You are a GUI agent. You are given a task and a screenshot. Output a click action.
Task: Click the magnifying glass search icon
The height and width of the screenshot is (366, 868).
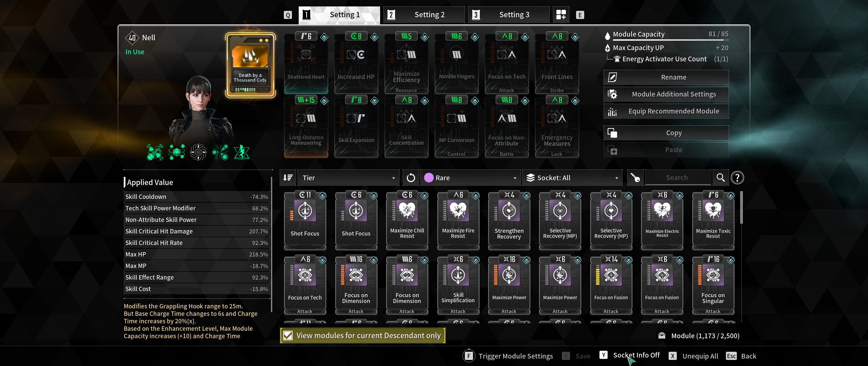[x=721, y=178]
